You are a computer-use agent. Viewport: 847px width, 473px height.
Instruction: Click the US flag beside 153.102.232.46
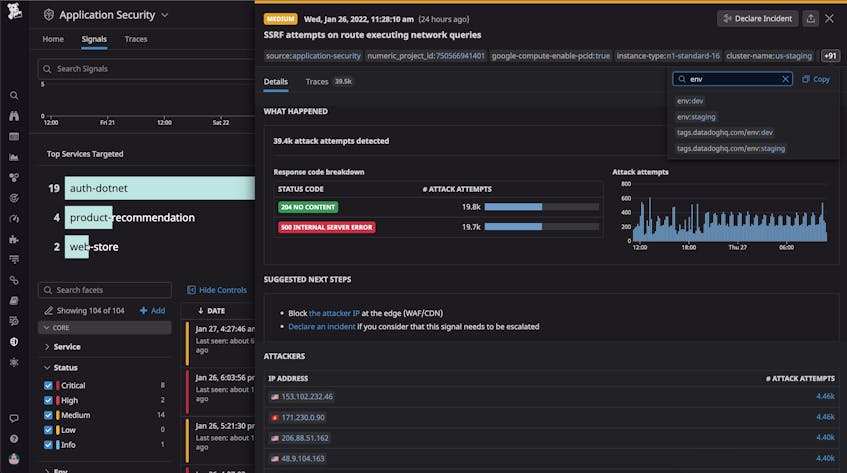[x=275, y=397]
